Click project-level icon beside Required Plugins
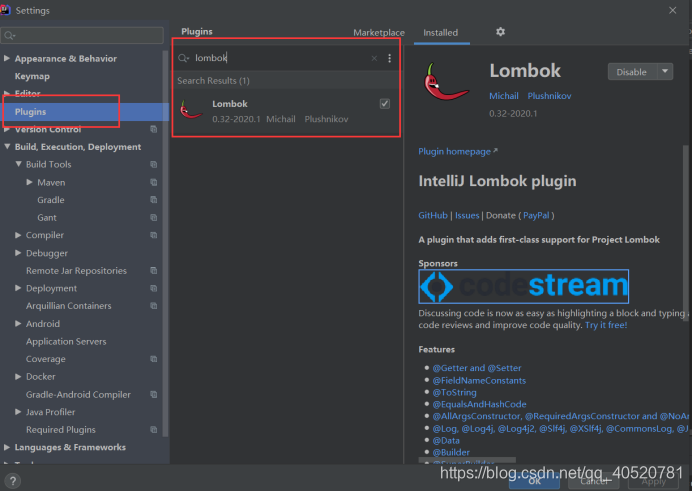 [x=154, y=430]
